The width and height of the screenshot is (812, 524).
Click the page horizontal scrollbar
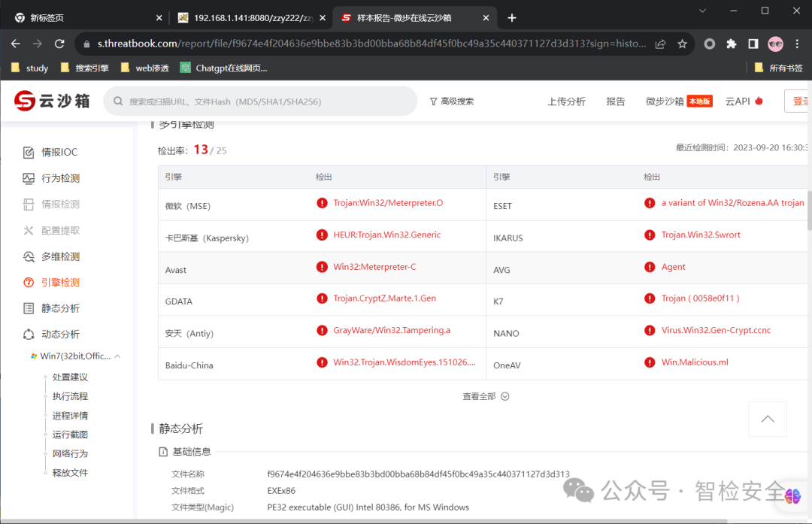pyautogui.click(x=364, y=522)
